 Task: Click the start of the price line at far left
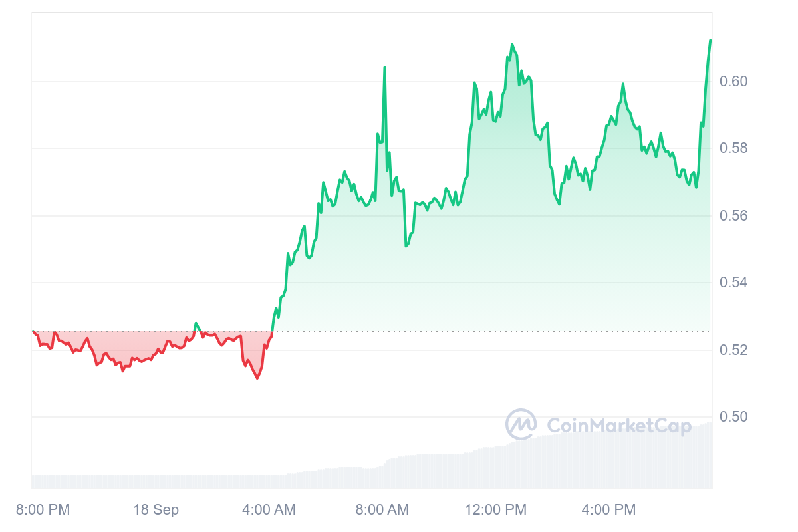tap(33, 331)
